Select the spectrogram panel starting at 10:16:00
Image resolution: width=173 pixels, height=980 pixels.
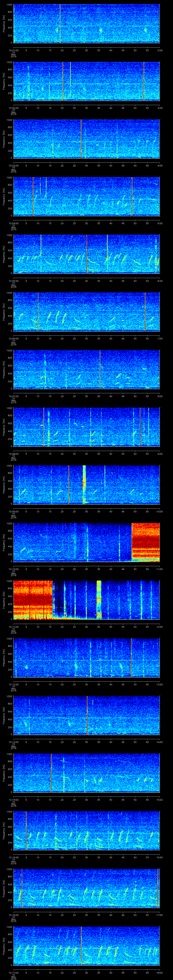coord(87,888)
